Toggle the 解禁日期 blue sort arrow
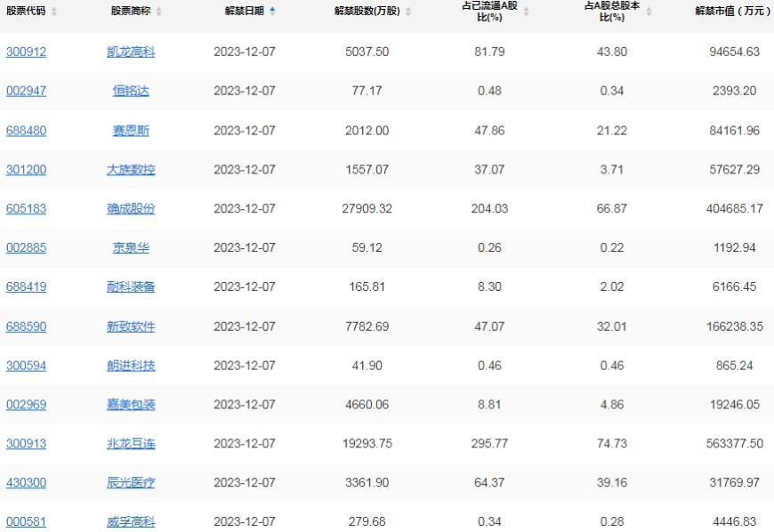This screenshot has width=774, height=532. click(x=272, y=11)
